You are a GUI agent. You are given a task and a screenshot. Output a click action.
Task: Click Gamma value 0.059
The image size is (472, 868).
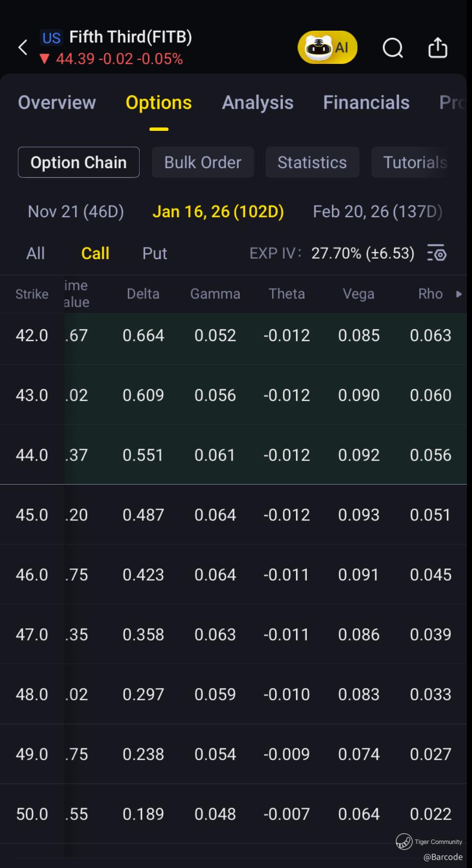coord(215,694)
